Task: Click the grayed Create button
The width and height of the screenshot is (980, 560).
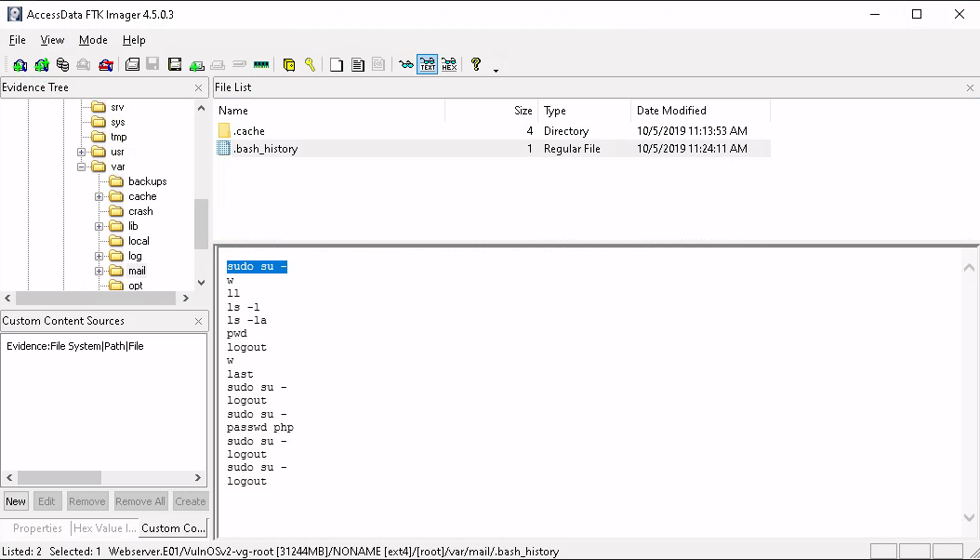Action: [190, 501]
